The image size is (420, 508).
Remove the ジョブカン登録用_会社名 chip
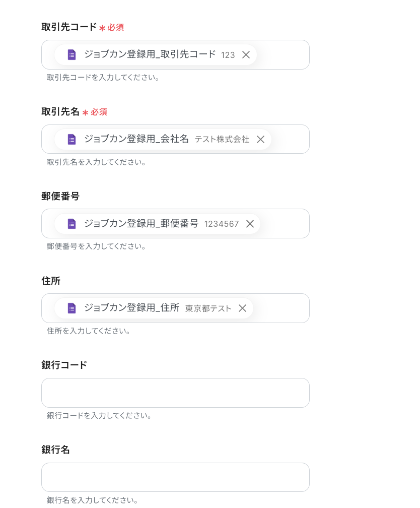point(260,140)
